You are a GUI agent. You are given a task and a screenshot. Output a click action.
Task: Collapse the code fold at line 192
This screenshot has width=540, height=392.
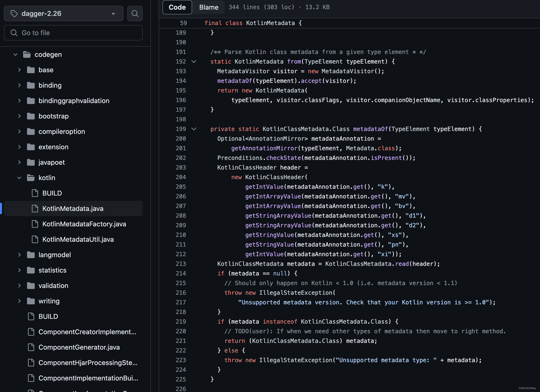point(194,62)
